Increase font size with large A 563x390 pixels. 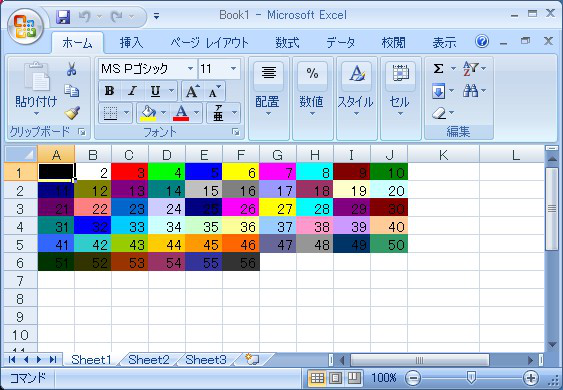point(192,91)
